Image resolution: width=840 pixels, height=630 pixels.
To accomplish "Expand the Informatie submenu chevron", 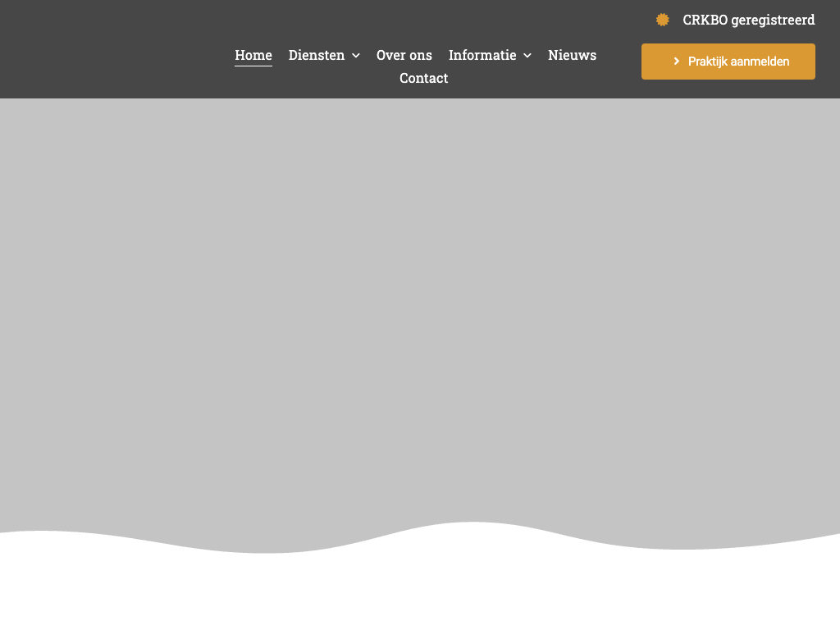I will point(527,56).
